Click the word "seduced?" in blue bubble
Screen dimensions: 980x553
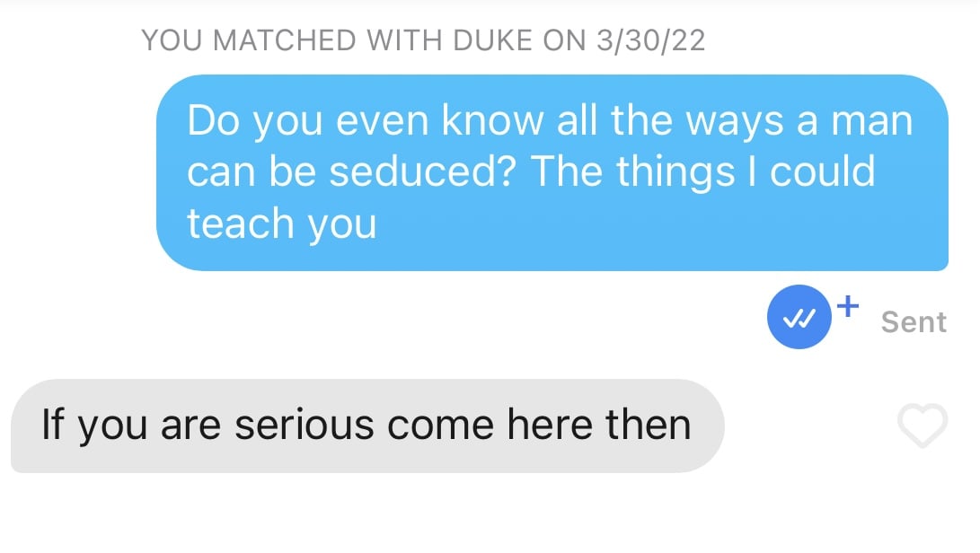tap(422, 171)
